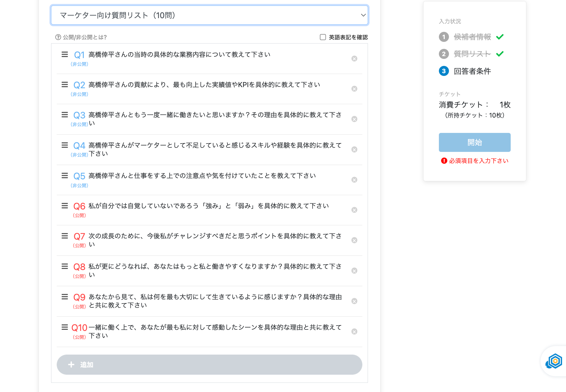Go to step 1 候補者情報
Viewport: 566px width, 392px height.
click(x=472, y=37)
